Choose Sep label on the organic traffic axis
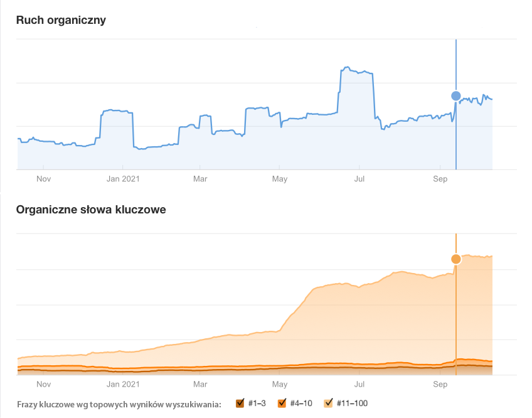The image size is (532, 418). [440, 179]
